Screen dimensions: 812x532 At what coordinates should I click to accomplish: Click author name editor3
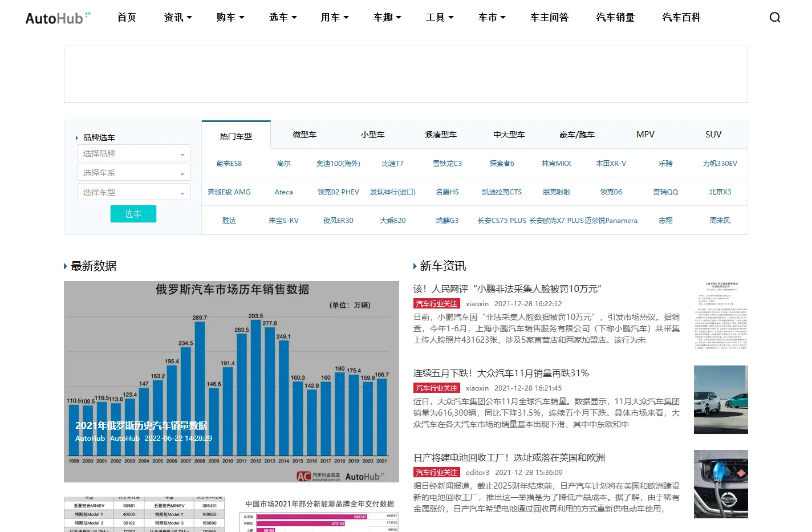[x=478, y=473]
